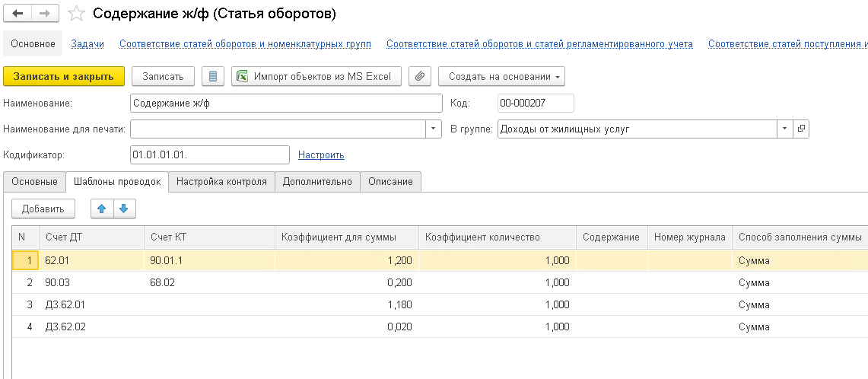Click the 'Настроить' link
The image size is (868, 379).
point(321,155)
